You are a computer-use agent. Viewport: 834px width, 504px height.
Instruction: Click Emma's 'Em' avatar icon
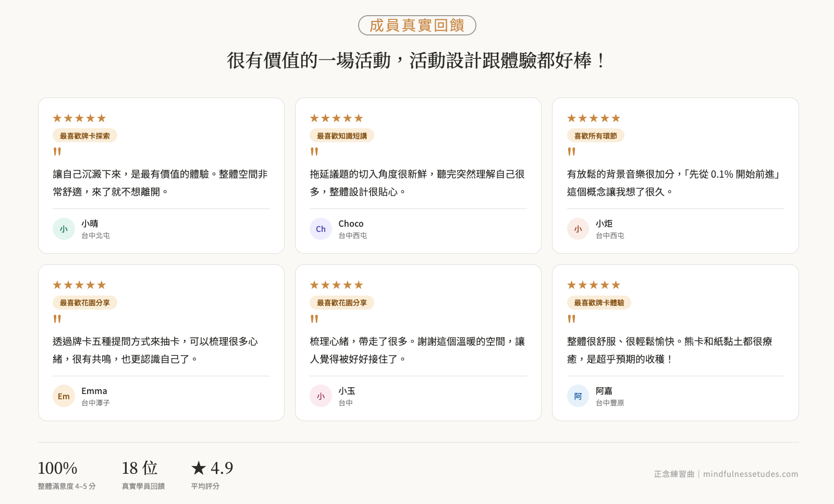pyautogui.click(x=64, y=396)
